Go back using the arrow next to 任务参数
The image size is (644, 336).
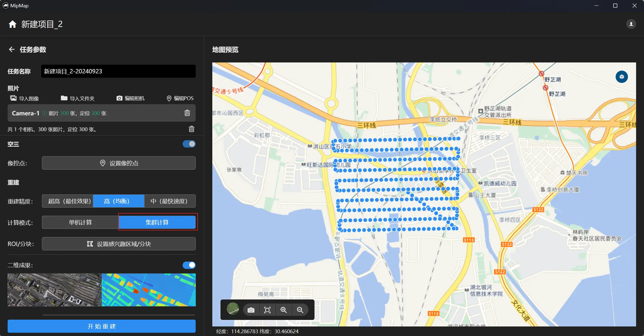pos(11,49)
